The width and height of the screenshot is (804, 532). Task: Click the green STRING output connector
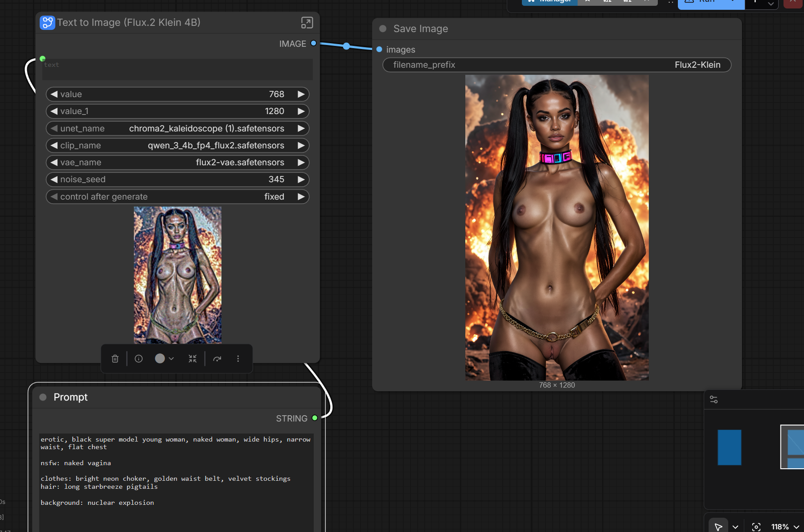315,418
